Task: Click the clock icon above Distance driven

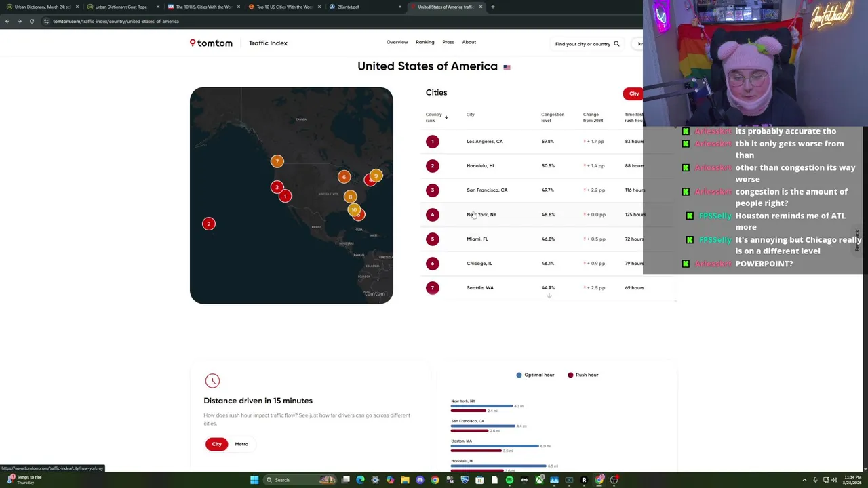Action: pos(212,381)
